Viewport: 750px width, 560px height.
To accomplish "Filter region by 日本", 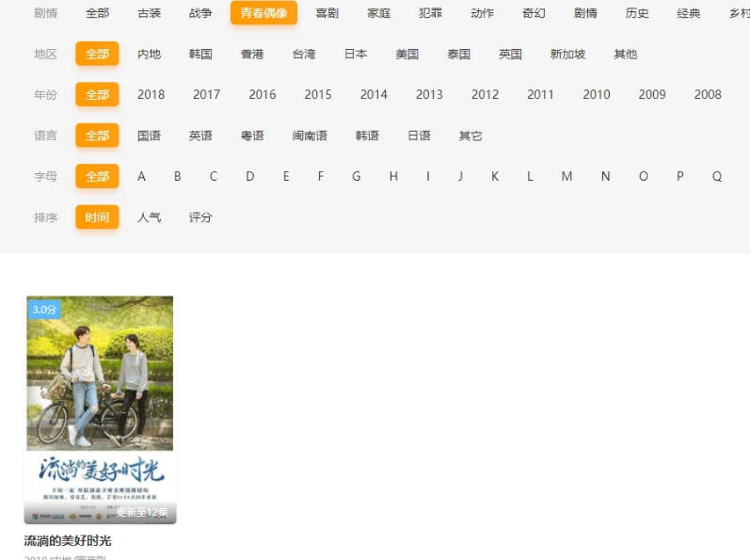I will [356, 54].
